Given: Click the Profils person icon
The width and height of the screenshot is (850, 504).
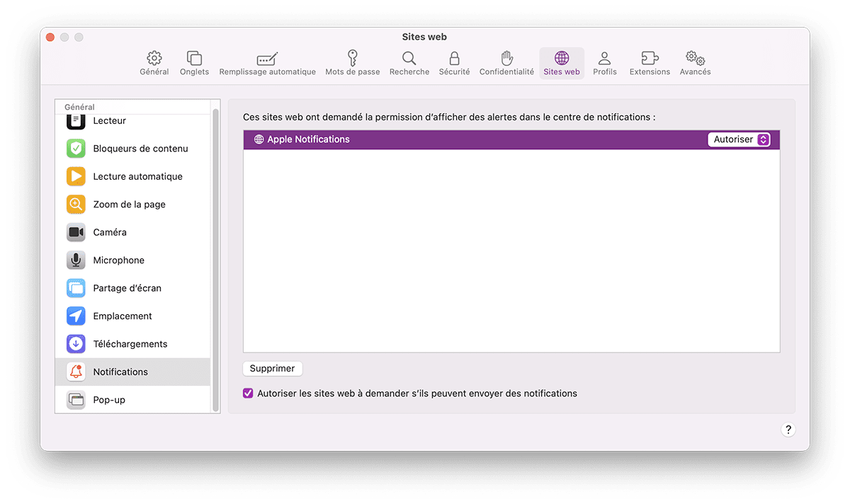Looking at the screenshot, I should [604, 62].
